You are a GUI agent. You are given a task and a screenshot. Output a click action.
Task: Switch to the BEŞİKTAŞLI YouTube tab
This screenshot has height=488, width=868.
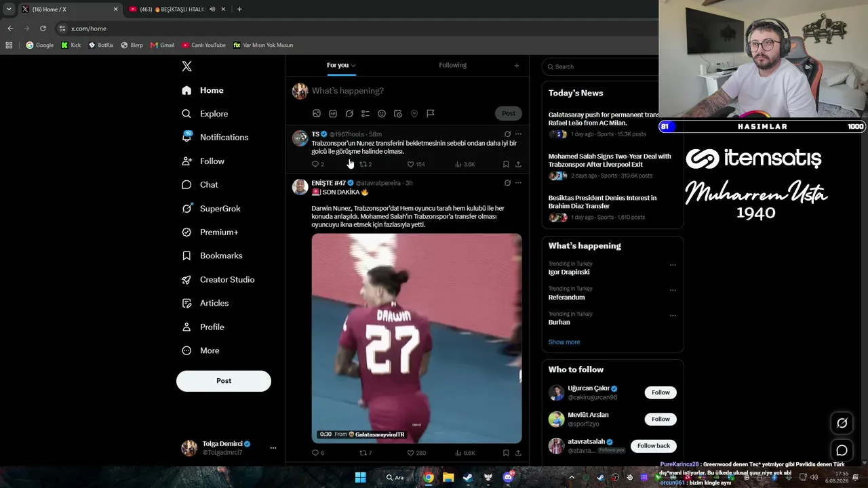176,9
